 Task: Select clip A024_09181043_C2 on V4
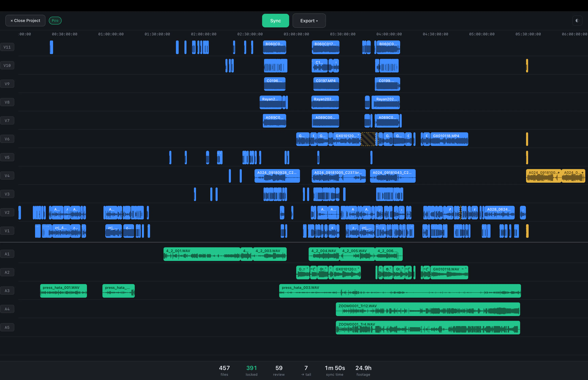[393, 176]
